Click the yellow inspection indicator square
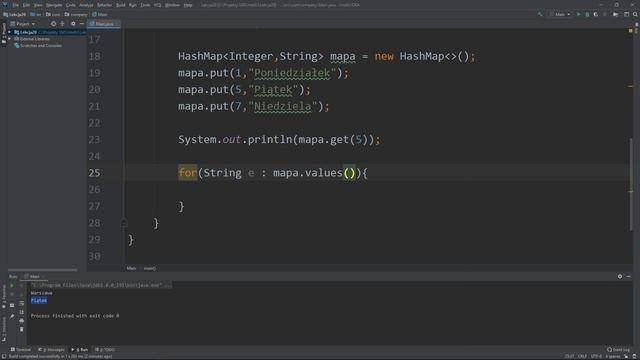This screenshot has width=640, height=360. pyautogui.click(x=631, y=31)
